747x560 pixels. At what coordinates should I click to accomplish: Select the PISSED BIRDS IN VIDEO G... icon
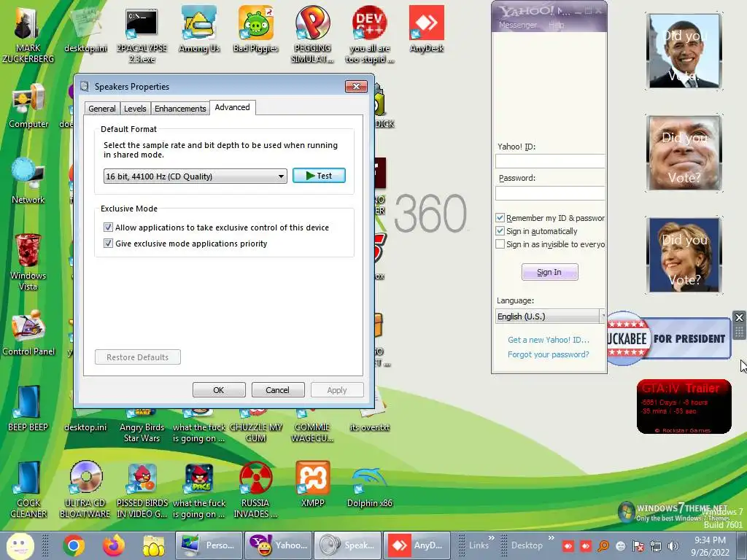point(142,489)
